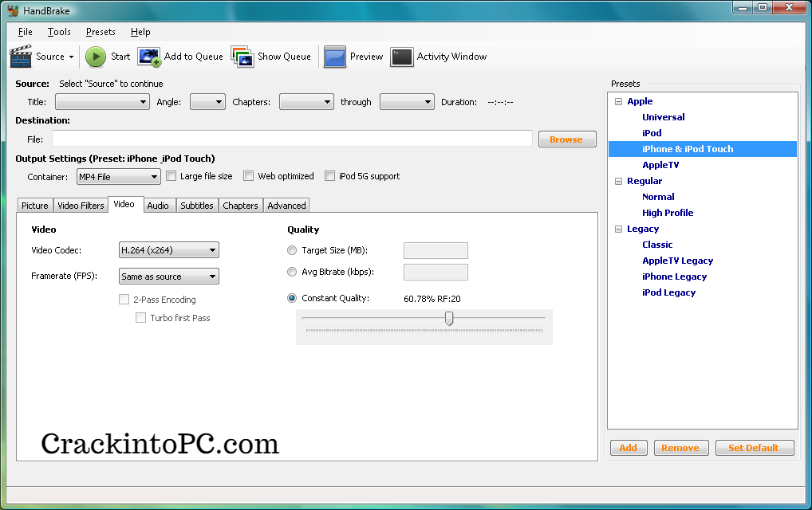Image resolution: width=812 pixels, height=510 pixels.
Task: Open the Video Codec H.264 dropdown
Action: click(169, 250)
